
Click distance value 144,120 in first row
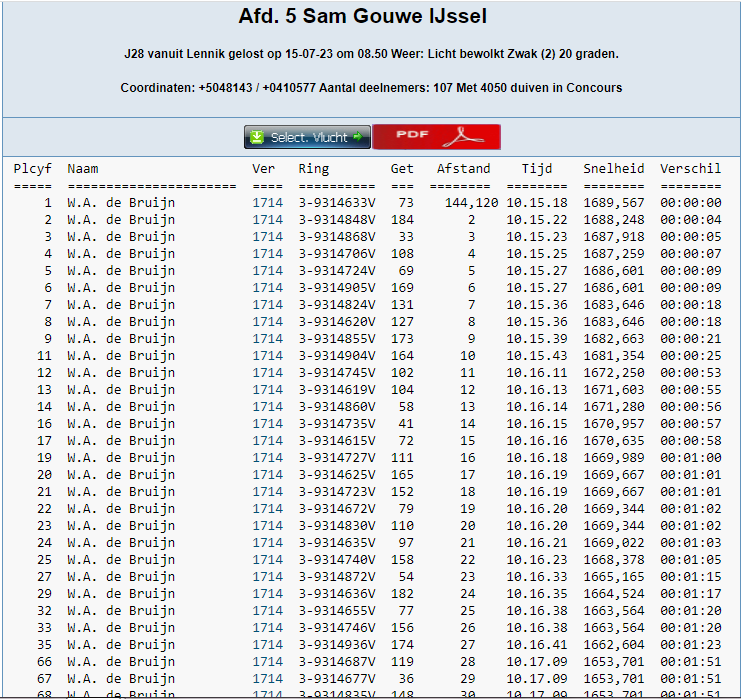click(x=472, y=203)
